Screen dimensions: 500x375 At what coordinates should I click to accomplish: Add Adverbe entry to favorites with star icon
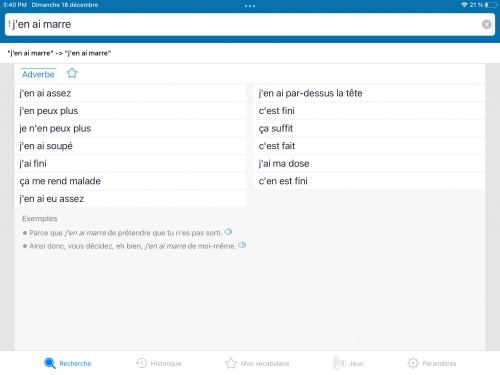point(72,73)
